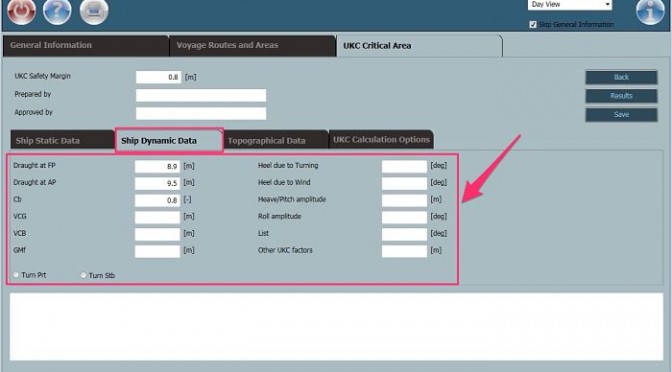Open the Day View dropdown
Screen dimensions: 672x372
[x=570, y=5]
